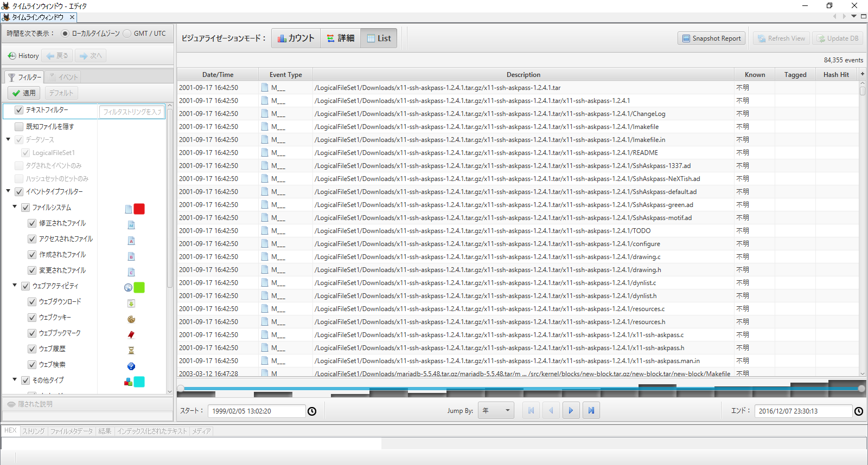Select the GMT / UTC radio button
Screen dimensions: 868x465
point(127,34)
